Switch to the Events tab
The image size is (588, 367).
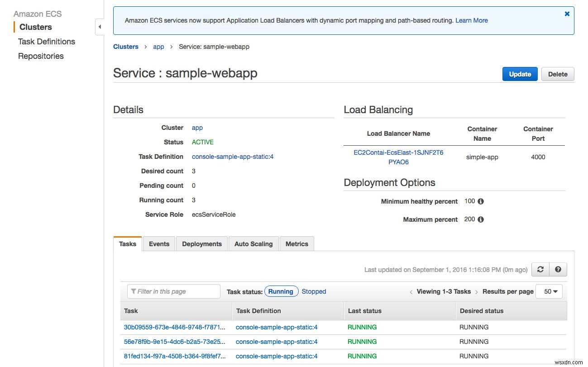(x=159, y=243)
